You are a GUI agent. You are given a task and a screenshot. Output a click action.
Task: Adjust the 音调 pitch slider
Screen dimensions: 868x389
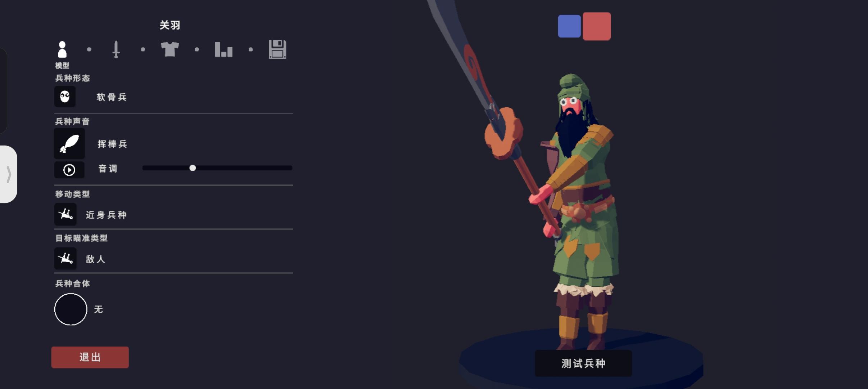[217, 168]
